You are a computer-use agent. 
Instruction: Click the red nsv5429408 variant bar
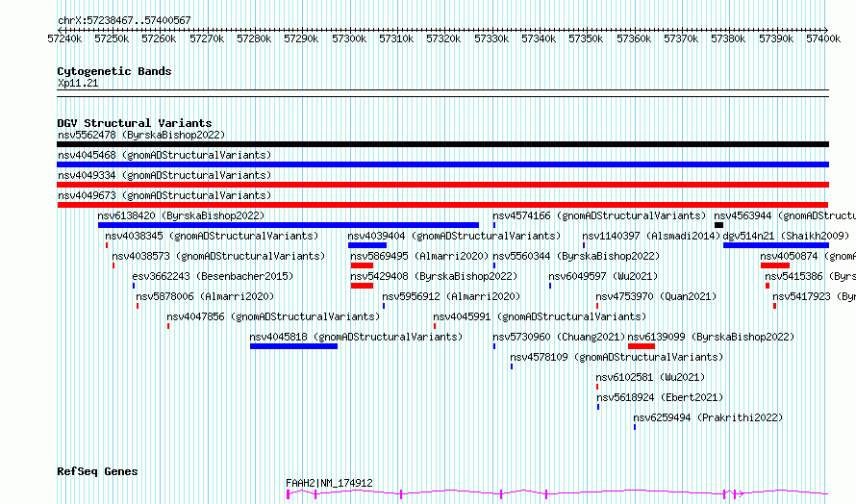[362, 286]
